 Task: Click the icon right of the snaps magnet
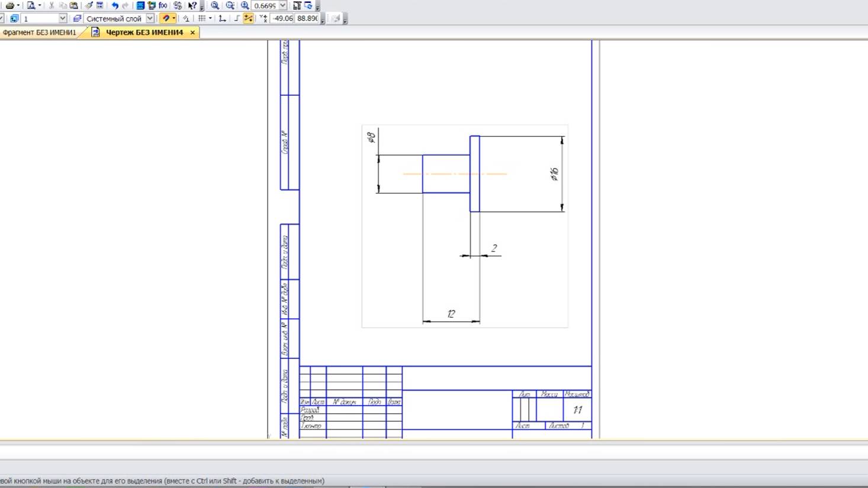point(186,18)
